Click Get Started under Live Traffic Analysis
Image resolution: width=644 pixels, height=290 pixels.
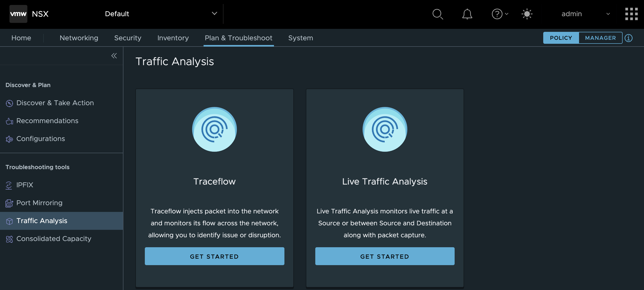pyautogui.click(x=384, y=256)
